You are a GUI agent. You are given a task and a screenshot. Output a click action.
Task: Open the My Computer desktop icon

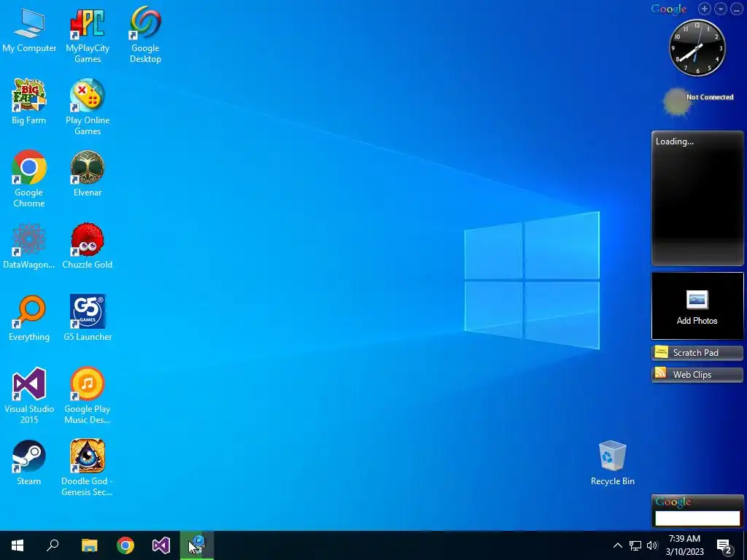click(x=29, y=29)
